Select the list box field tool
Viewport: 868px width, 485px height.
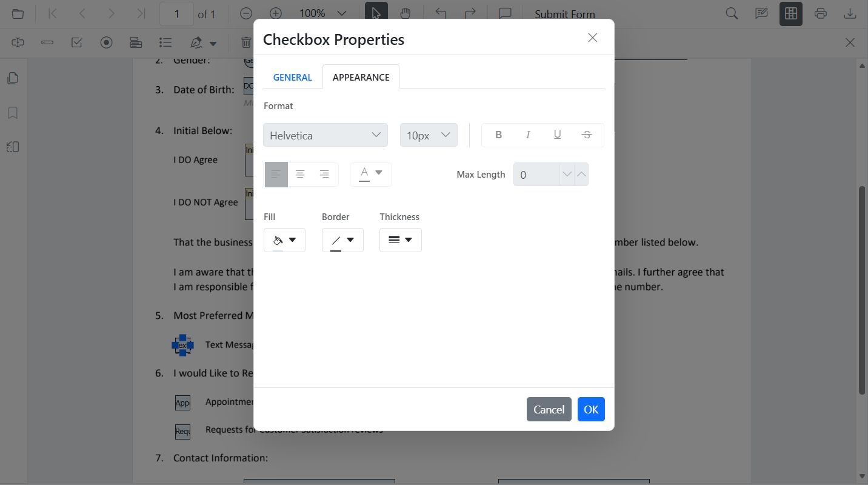coord(165,42)
